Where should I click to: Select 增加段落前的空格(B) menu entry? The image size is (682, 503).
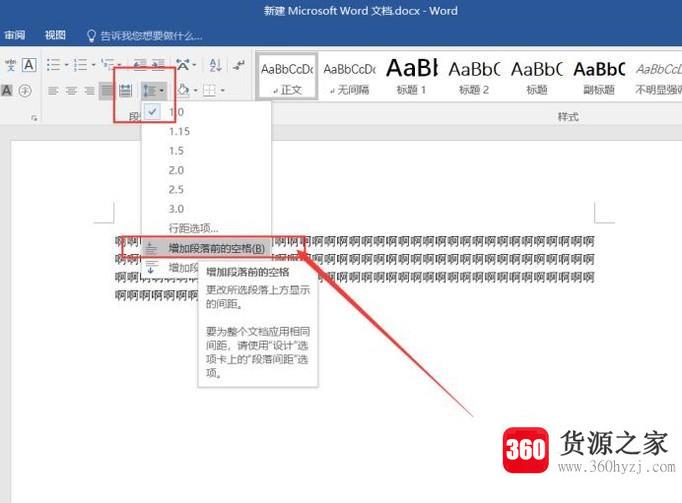(x=206, y=248)
